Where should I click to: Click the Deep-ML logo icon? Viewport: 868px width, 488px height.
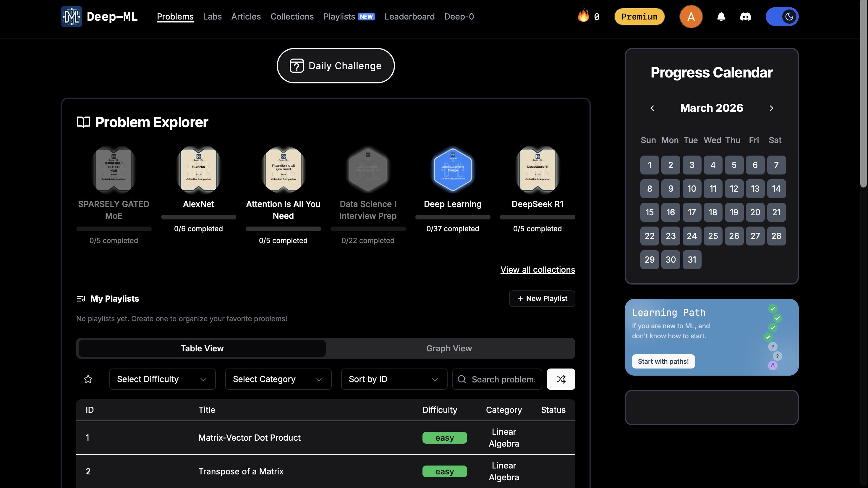(71, 17)
